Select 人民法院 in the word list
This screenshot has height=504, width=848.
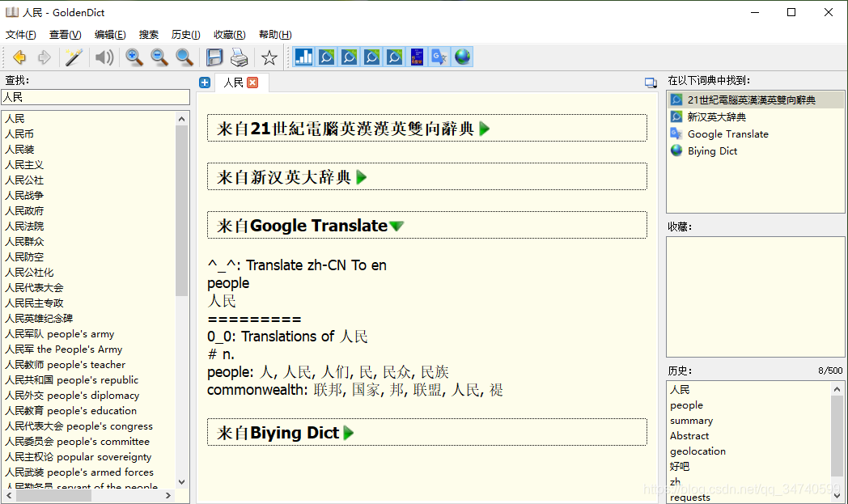click(x=24, y=227)
